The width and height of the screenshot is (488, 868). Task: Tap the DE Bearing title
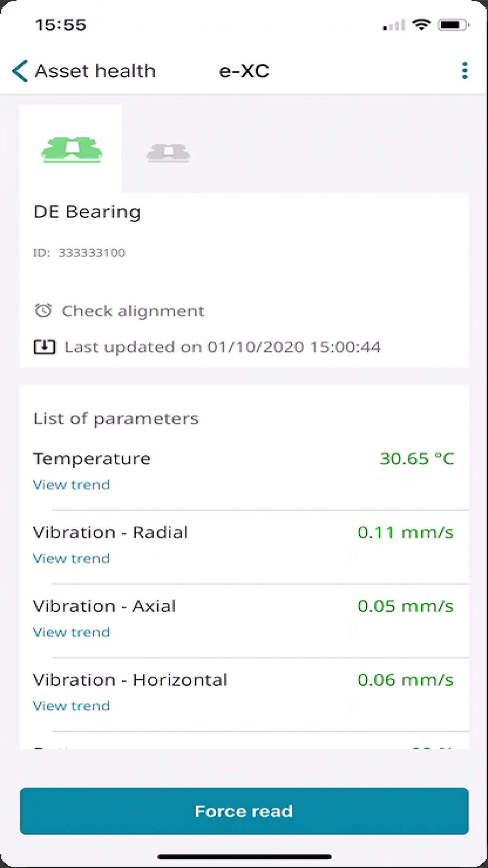tap(87, 212)
